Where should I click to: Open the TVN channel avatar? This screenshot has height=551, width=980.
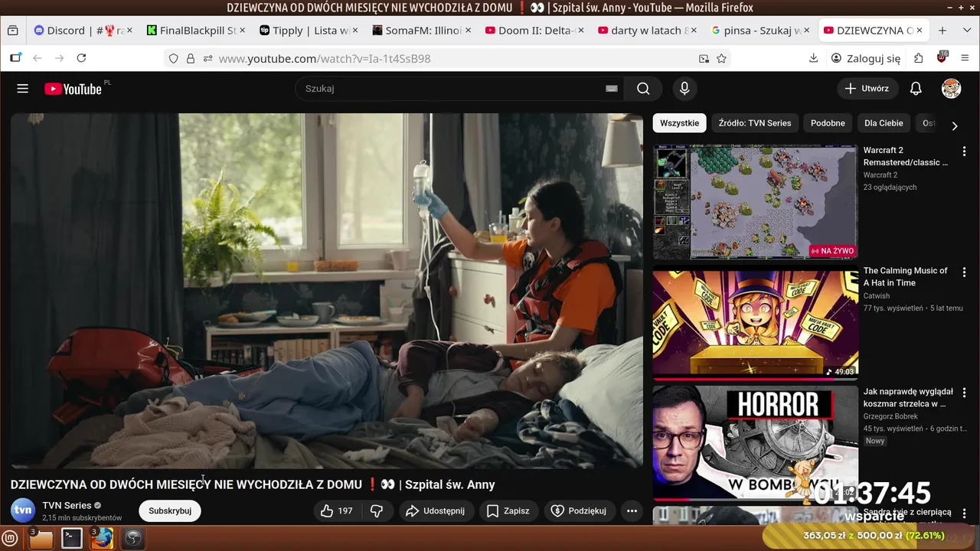point(23,510)
